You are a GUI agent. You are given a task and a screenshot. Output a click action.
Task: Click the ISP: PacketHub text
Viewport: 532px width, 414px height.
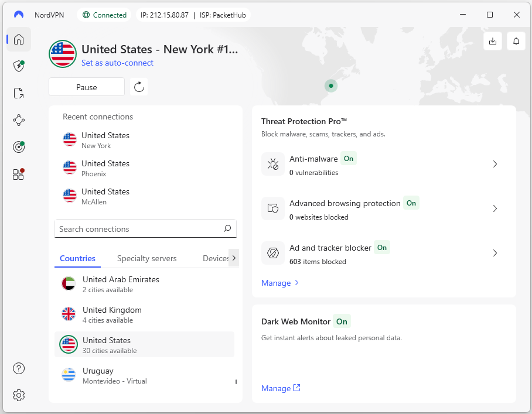[223, 15]
